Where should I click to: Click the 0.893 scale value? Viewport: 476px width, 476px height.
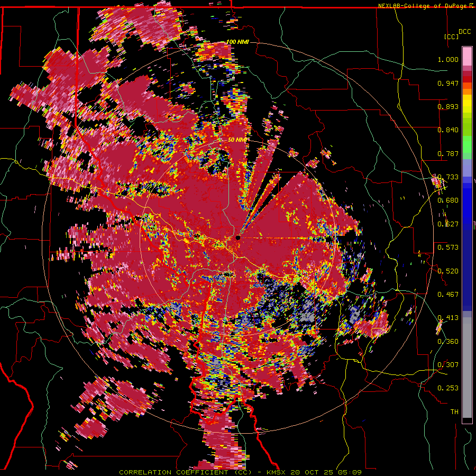click(448, 106)
